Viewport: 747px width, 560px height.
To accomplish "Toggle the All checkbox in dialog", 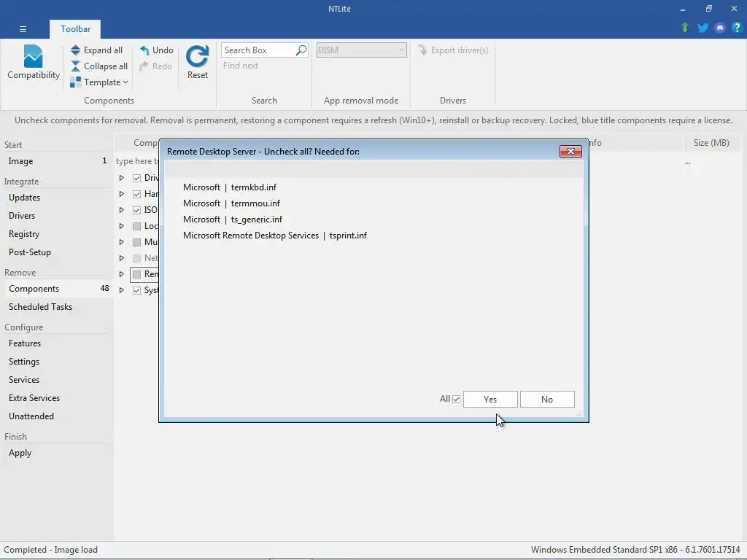I will pyautogui.click(x=457, y=399).
